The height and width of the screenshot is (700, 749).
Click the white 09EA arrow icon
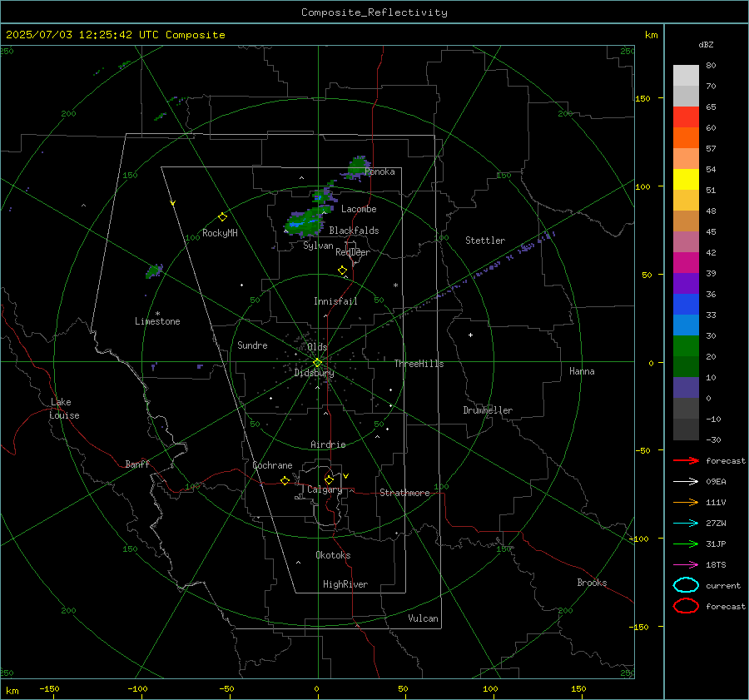(686, 482)
